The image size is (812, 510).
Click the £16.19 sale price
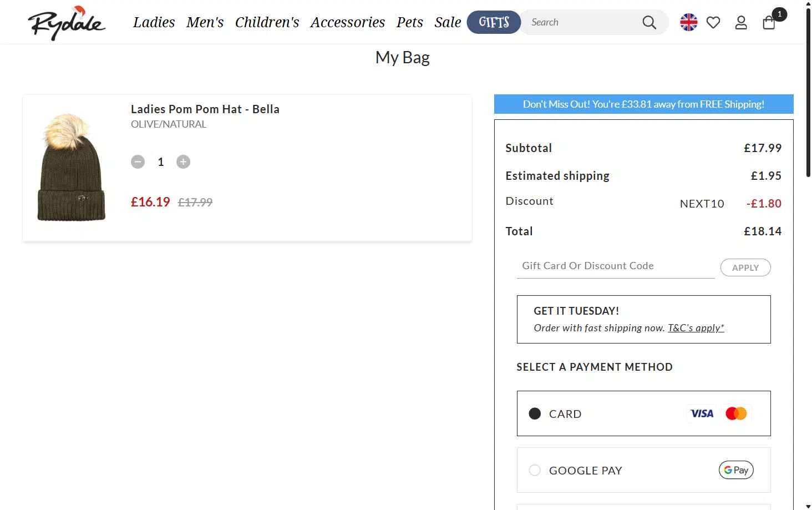(150, 202)
